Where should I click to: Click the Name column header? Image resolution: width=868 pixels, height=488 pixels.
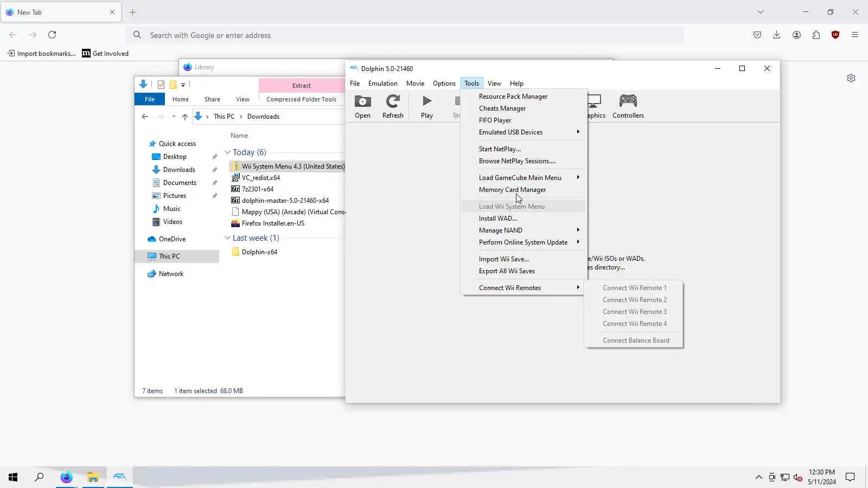click(239, 136)
